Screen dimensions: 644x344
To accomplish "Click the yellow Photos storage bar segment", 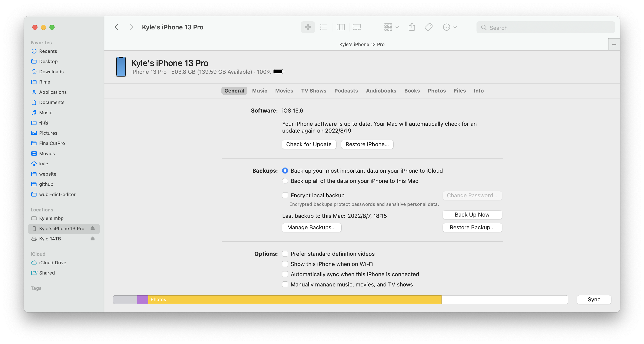I will tap(295, 299).
